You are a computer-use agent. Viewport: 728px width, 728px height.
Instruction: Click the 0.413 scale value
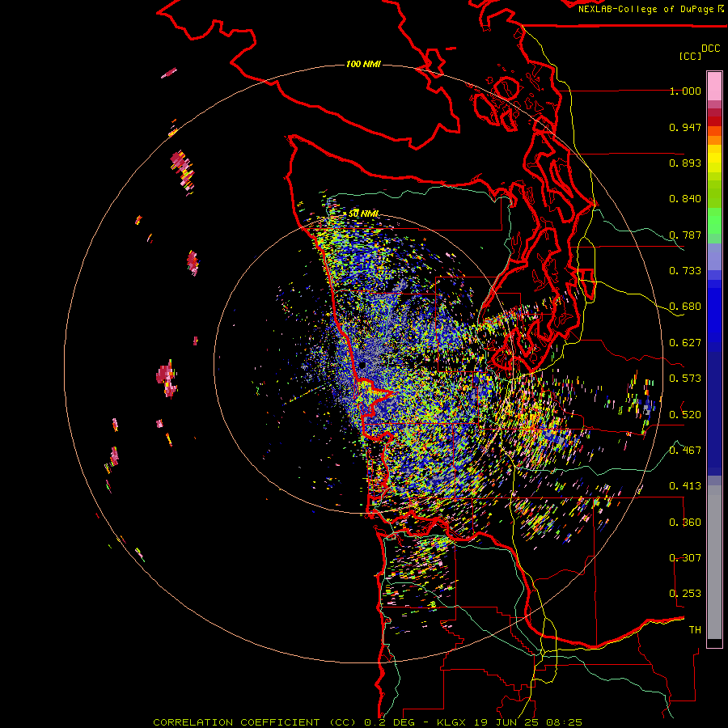pos(685,486)
